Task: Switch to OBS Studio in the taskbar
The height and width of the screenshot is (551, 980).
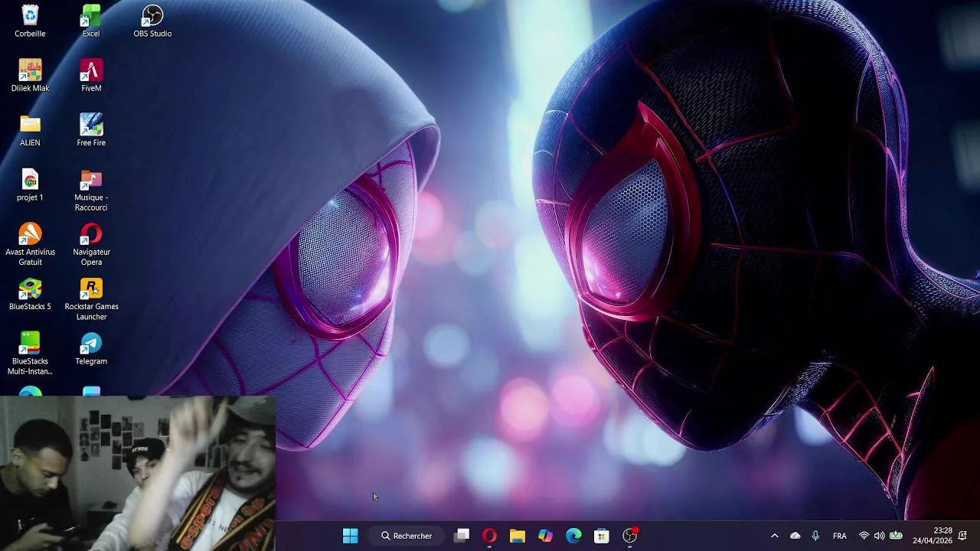Action: 630,536
